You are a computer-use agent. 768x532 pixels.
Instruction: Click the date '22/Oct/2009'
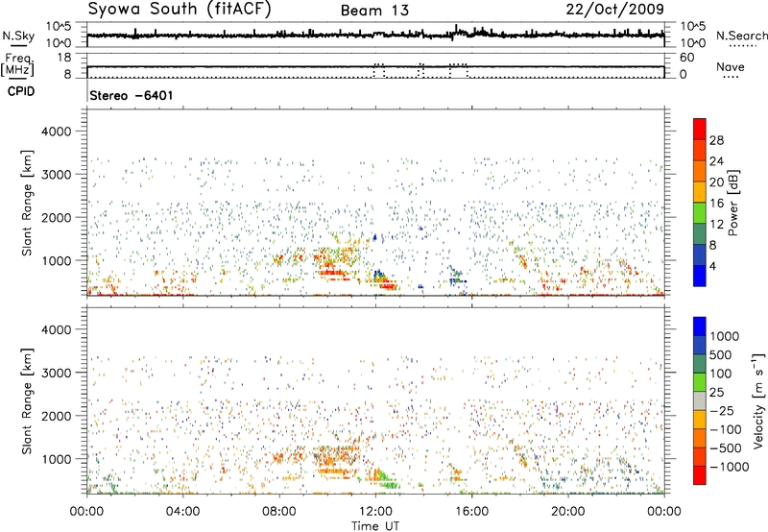click(x=615, y=9)
